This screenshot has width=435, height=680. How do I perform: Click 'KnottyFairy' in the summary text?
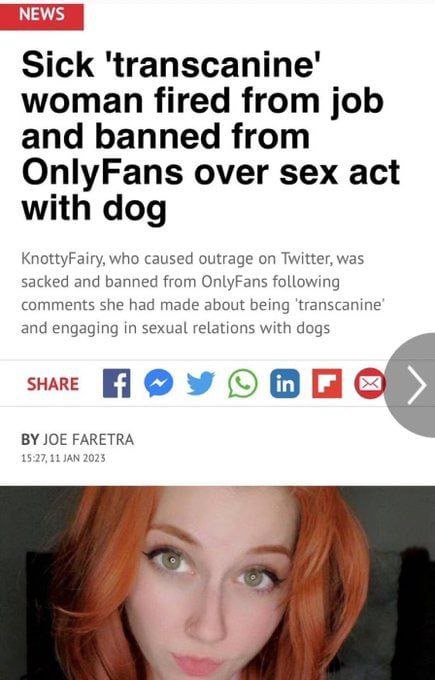(x=62, y=259)
